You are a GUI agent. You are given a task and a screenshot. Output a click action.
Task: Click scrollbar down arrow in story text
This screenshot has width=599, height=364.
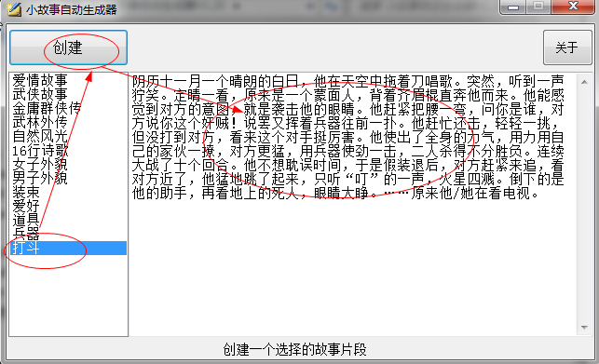pyautogui.click(x=584, y=328)
